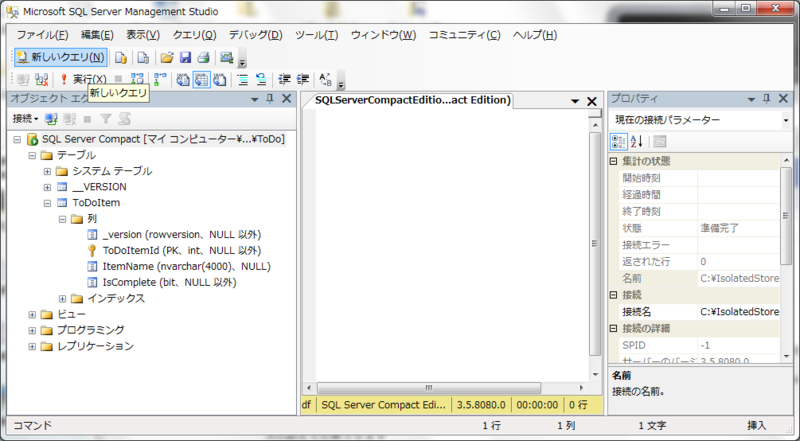The image size is (800, 441).
Task: Click the Object Explorer script icon
Action: [x=124, y=119]
